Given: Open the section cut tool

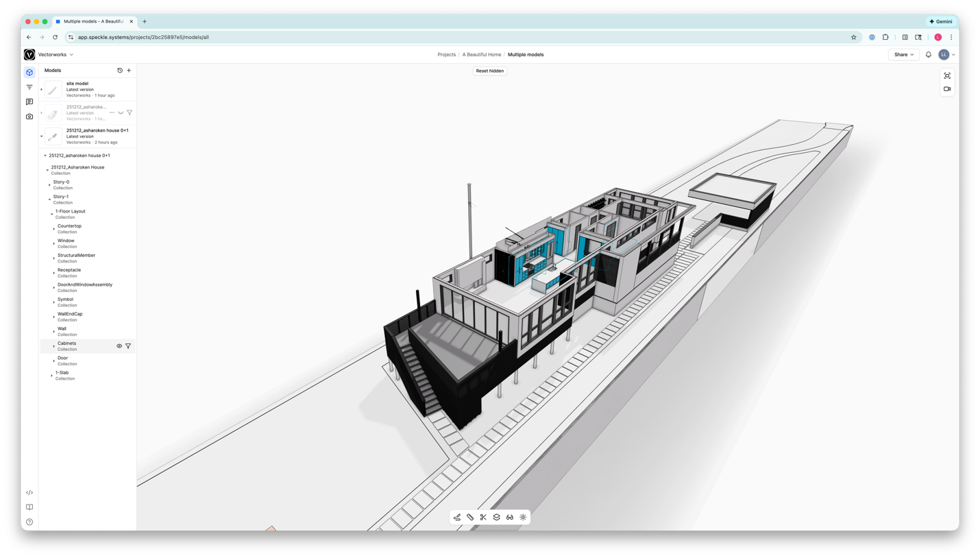Looking at the screenshot, I should 483,517.
